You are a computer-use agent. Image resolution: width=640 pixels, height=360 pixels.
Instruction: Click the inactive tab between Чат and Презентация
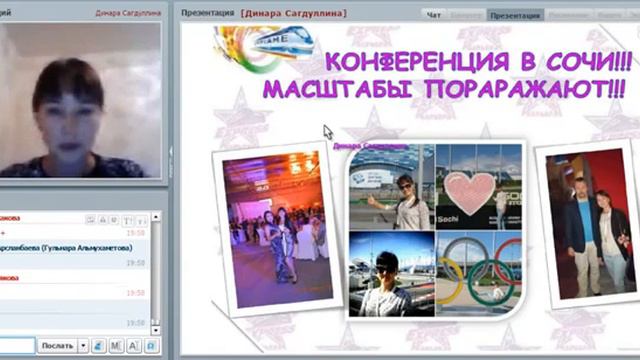(466, 16)
